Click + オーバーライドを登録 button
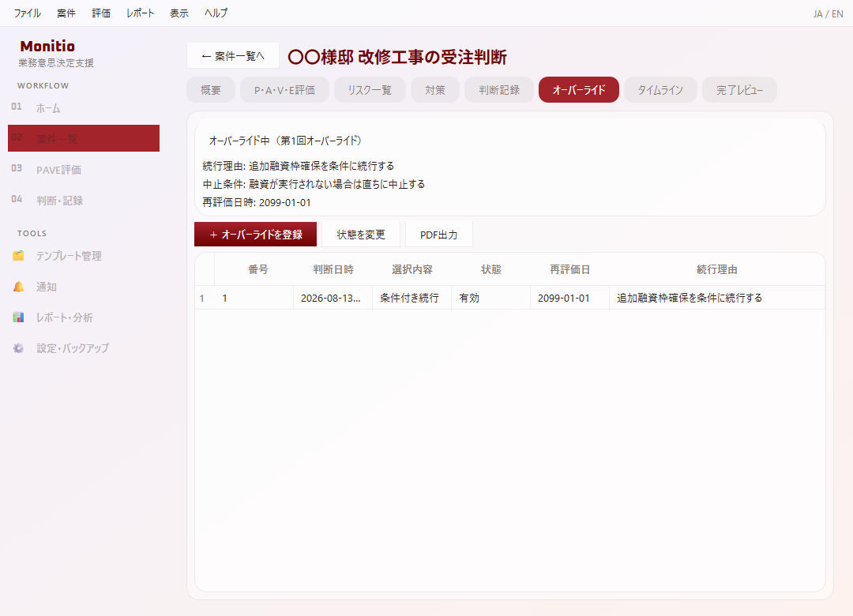Viewport: 853px width, 616px height. coord(256,235)
